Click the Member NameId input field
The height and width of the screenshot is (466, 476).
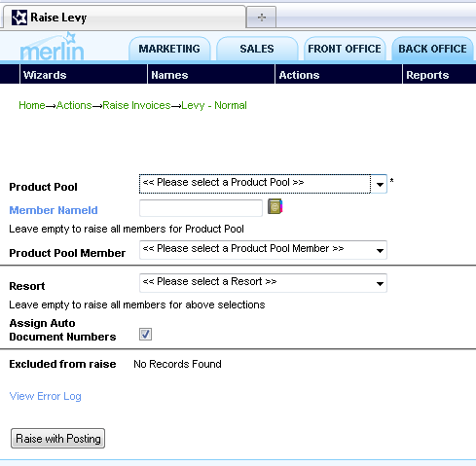click(x=201, y=208)
